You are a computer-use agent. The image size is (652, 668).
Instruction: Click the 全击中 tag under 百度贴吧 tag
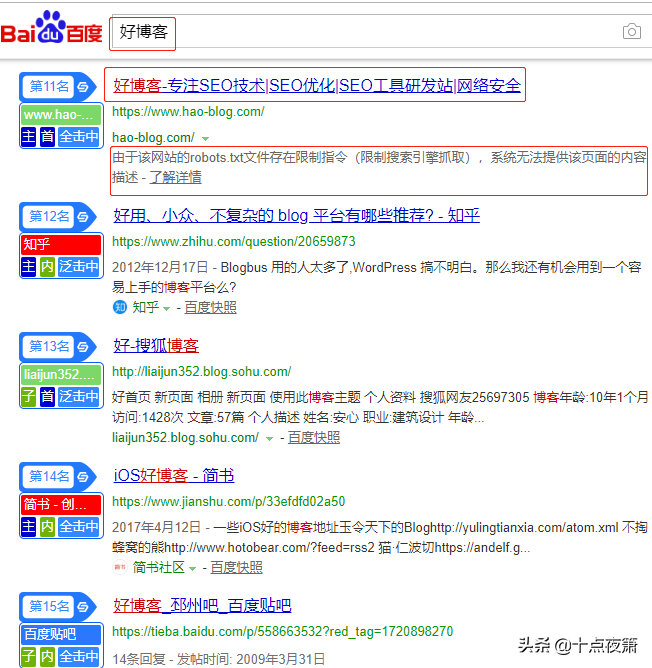point(78,656)
